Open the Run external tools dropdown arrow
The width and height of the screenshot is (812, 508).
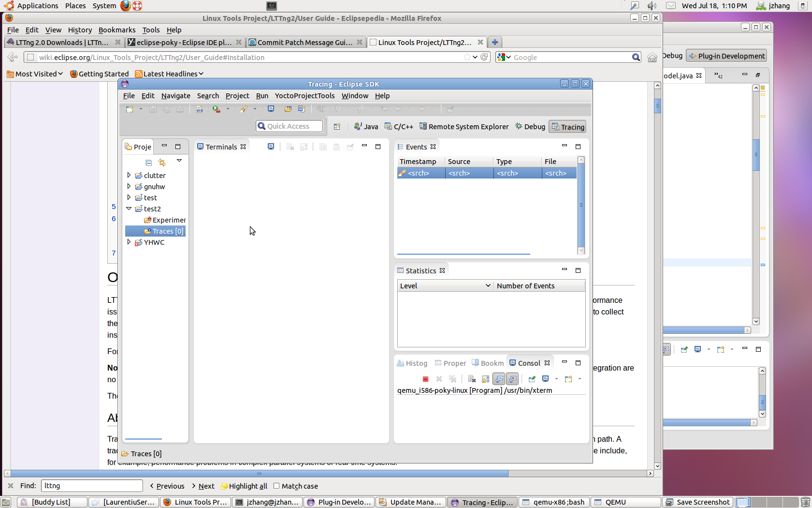pos(228,109)
